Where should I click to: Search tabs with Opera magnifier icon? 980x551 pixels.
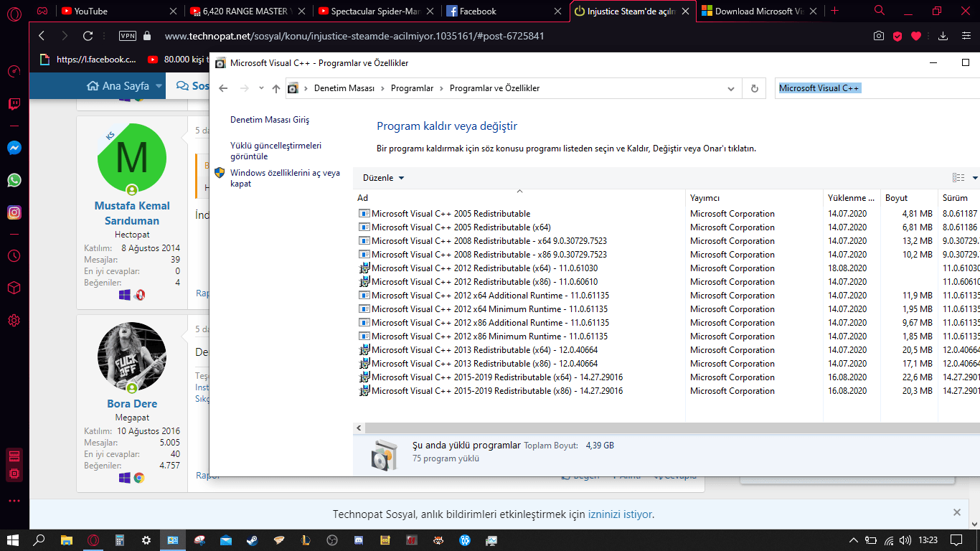point(880,11)
